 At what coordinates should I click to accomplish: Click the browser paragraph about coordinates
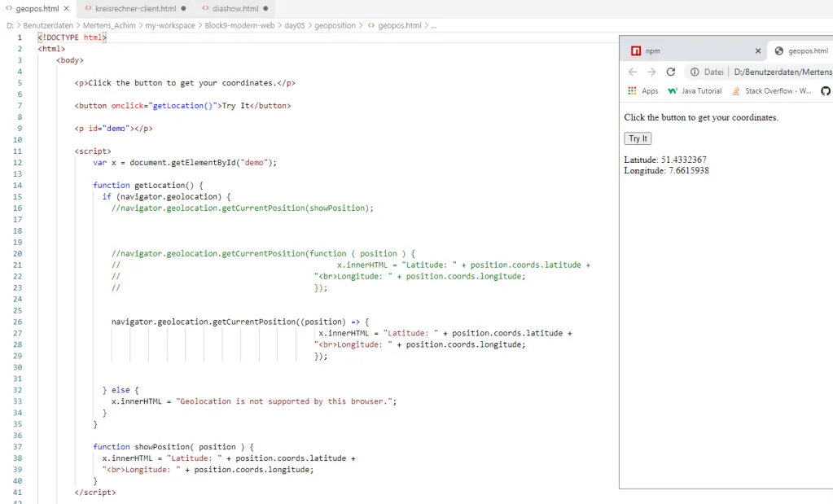point(701,117)
